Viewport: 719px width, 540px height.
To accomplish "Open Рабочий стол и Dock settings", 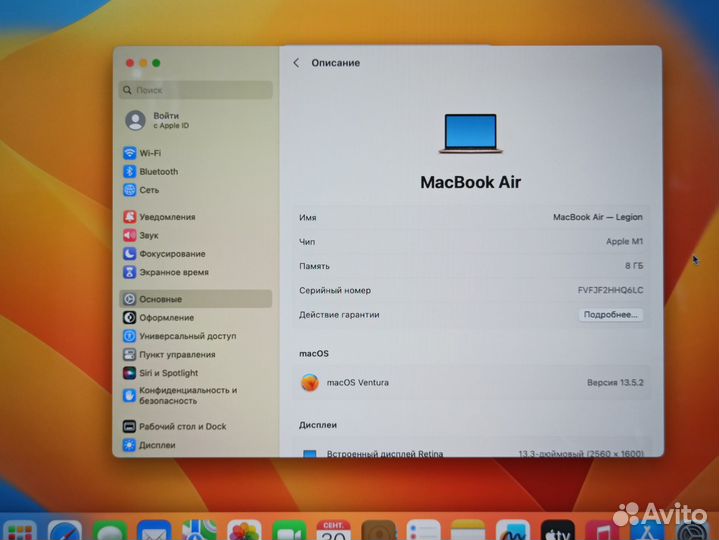I will (175, 426).
